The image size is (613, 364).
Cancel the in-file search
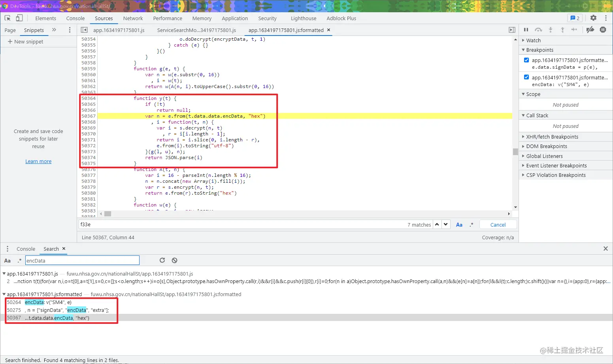tap(498, 225)
